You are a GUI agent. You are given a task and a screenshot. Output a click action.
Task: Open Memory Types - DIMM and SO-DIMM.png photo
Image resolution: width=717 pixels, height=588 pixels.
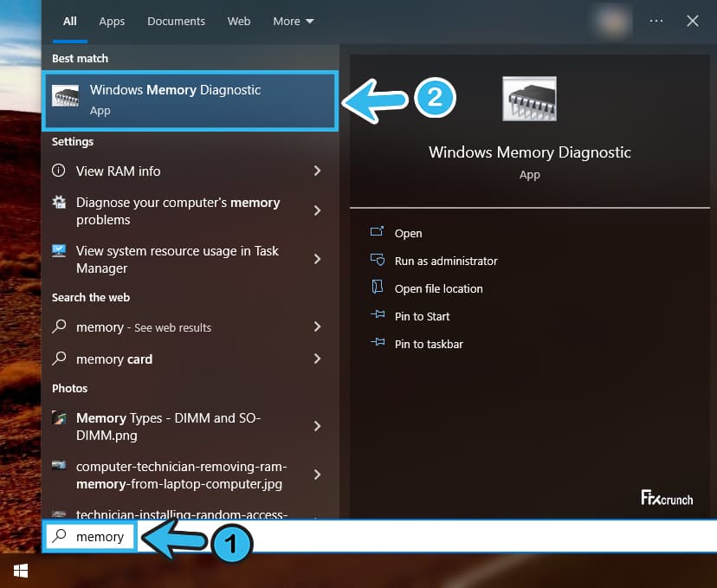pyautogui.click(x=191, y=426)
